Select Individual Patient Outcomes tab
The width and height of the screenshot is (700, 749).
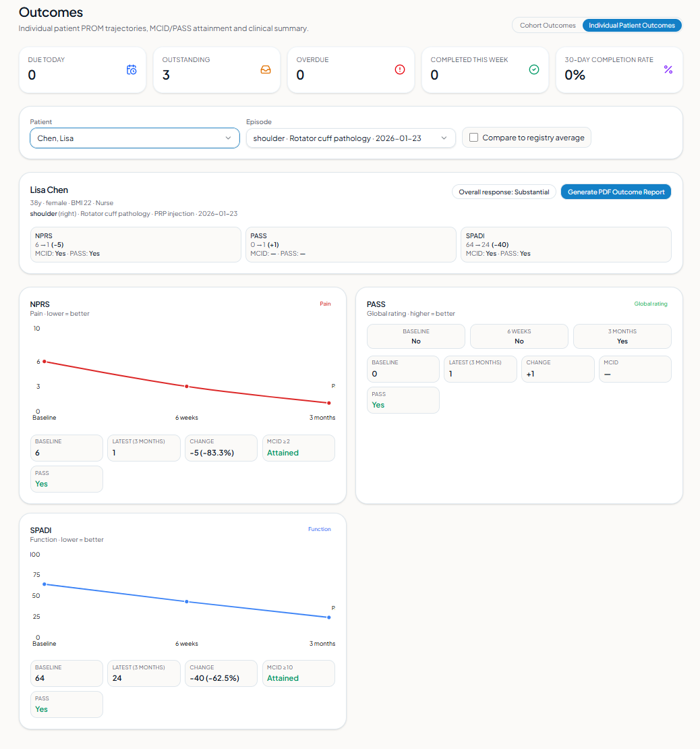(632, 26)
